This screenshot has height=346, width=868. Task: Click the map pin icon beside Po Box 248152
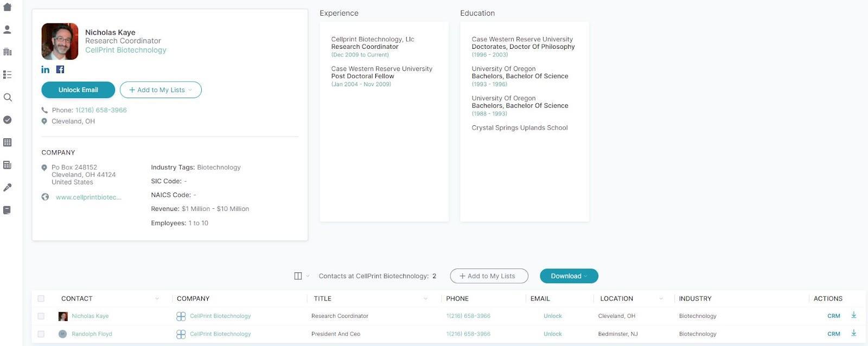[44, 168]
